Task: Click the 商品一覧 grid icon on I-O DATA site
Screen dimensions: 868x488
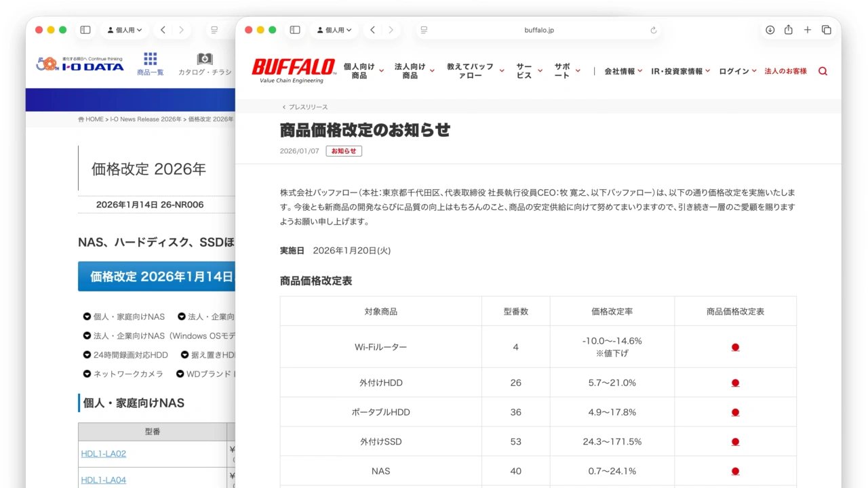Action: (149, 60)
